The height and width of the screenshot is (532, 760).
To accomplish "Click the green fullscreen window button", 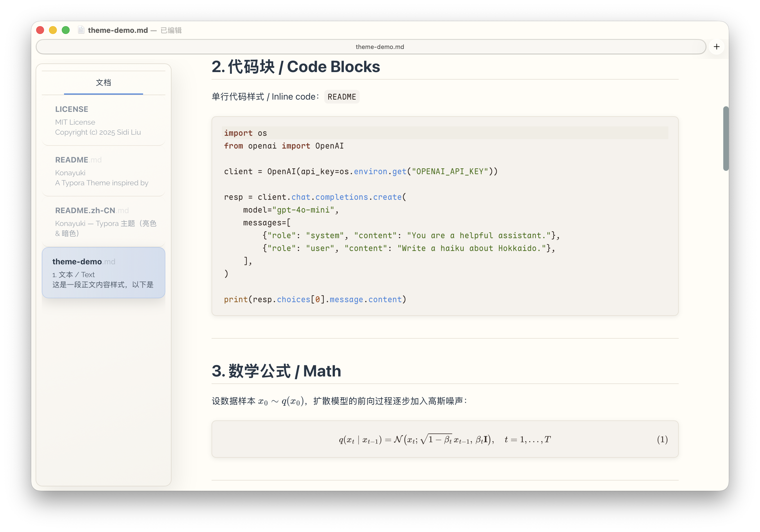I will pos(66,30).
